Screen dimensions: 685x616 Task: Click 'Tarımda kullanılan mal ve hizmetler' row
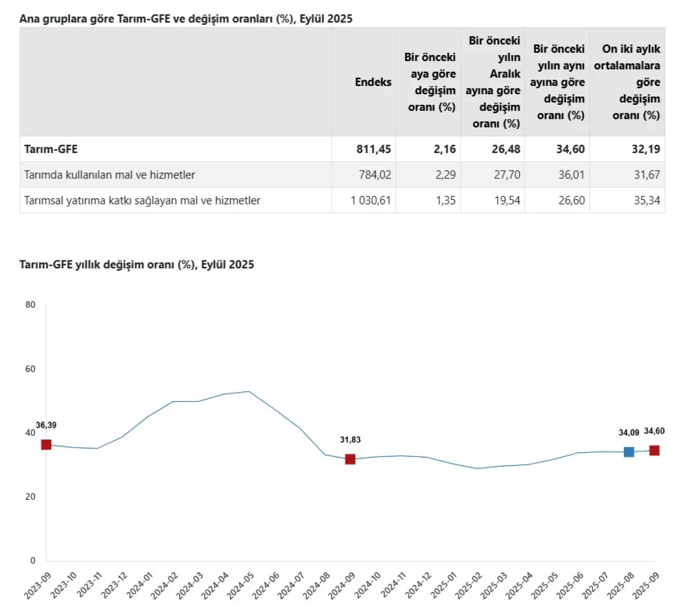(x=110, y=175)
